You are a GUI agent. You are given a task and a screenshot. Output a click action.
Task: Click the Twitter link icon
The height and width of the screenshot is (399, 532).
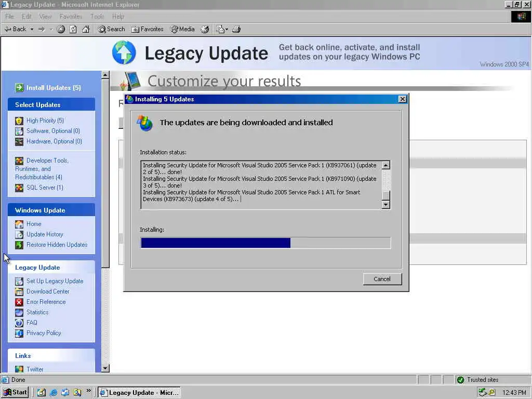pos(19,369)
